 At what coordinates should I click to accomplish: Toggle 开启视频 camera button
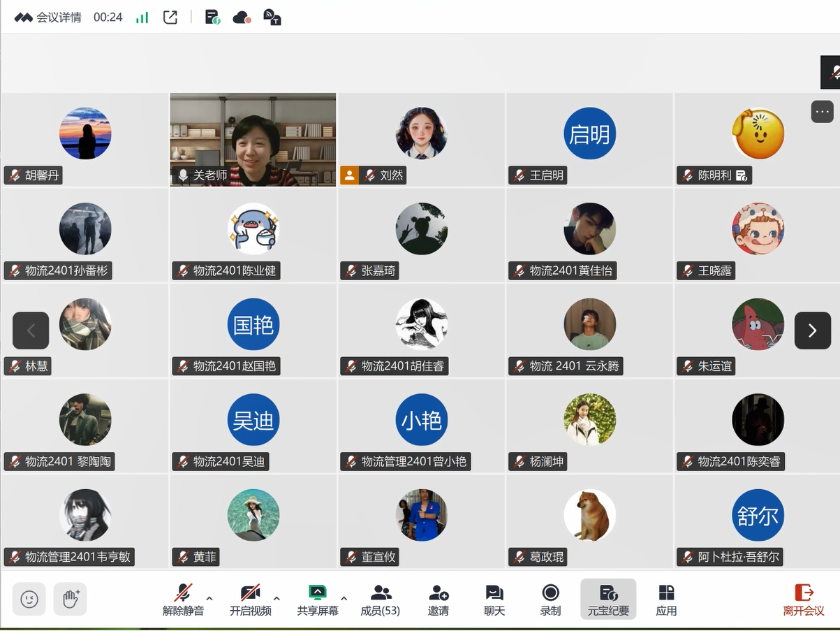[251, 600]
